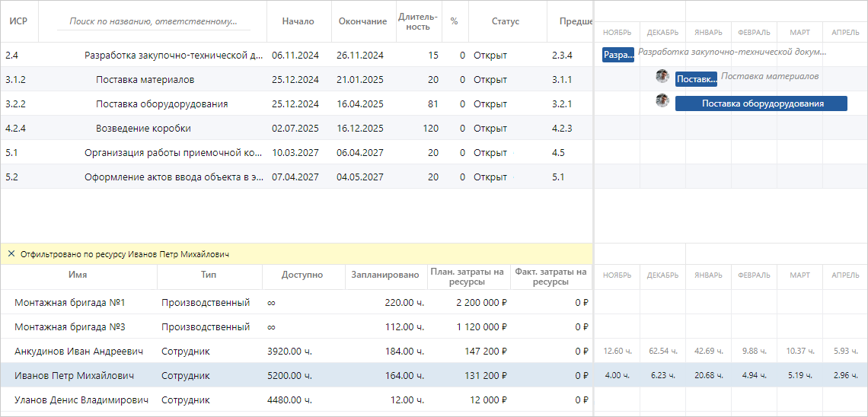Select resource Монтажная бригада №1
This screenshot has width=868, height=417.
(x=69, y=303)
